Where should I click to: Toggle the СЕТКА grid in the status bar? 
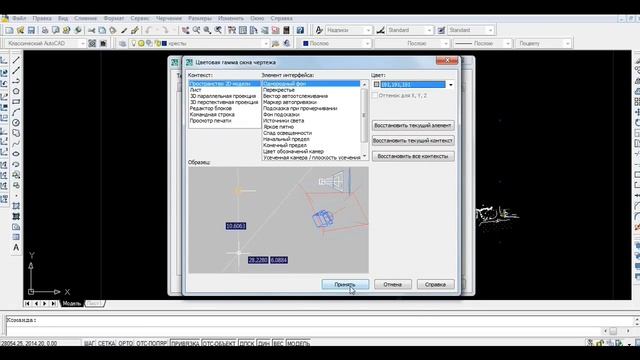(106, 343)
